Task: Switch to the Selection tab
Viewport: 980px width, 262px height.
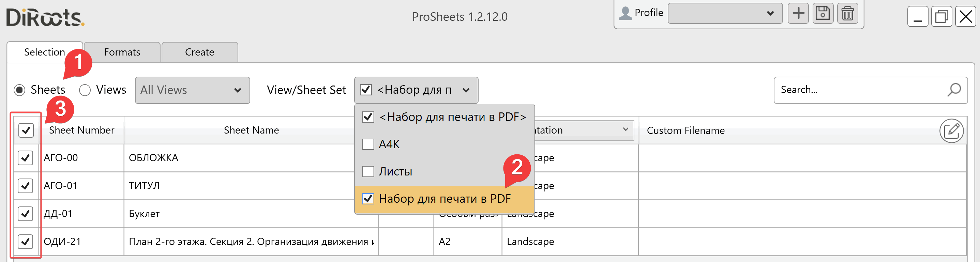Action: 45,52
